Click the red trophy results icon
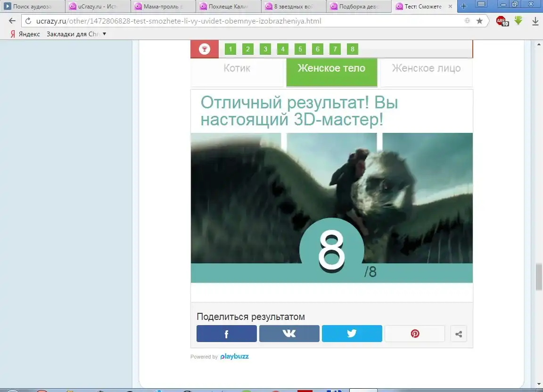 [205, 49]
